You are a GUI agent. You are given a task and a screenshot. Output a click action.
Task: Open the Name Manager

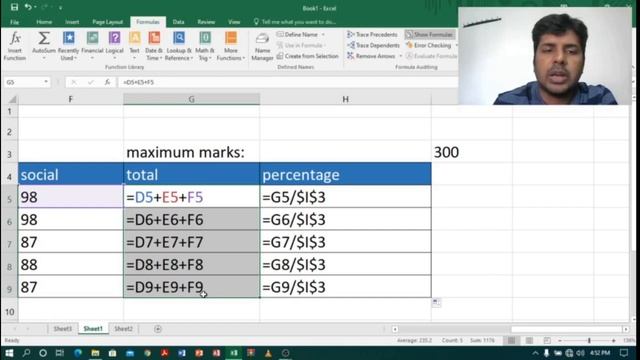tap(262, 46)
